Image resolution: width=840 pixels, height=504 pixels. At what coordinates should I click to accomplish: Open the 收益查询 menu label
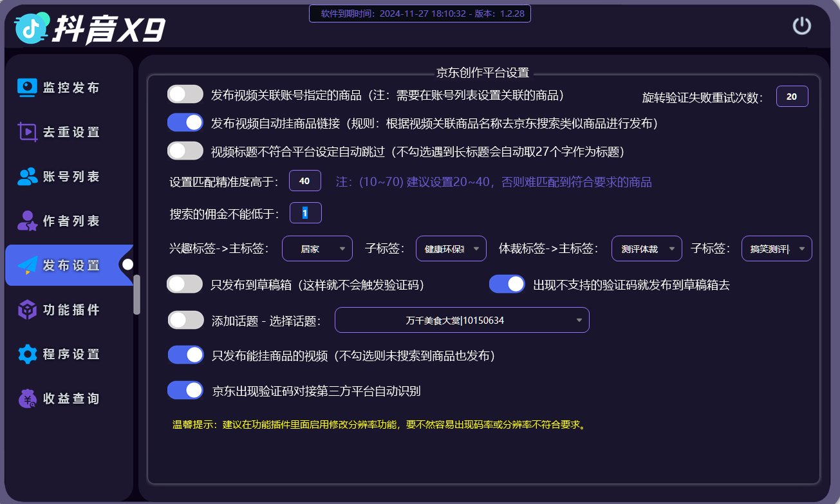71,398
